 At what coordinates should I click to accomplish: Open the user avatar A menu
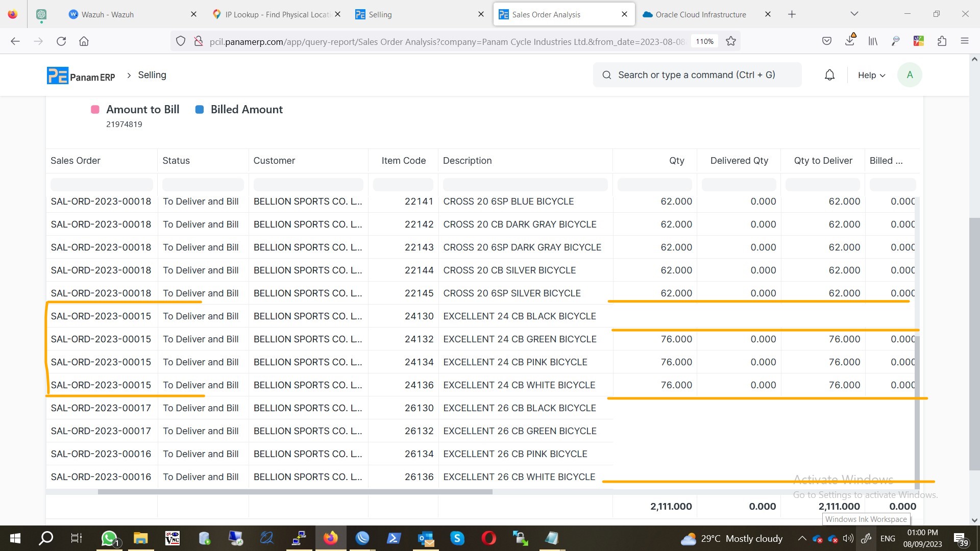[909, 75]
